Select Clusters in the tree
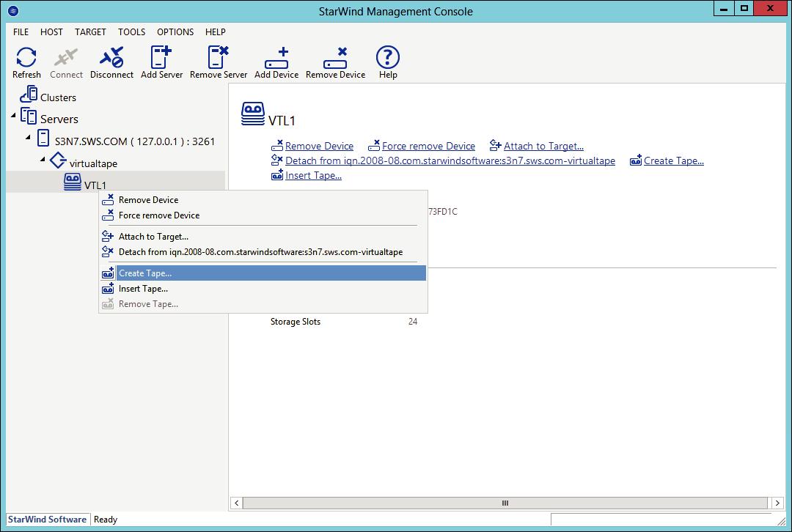The width and height of the screenshot is (792, 532). pos(58,97)
